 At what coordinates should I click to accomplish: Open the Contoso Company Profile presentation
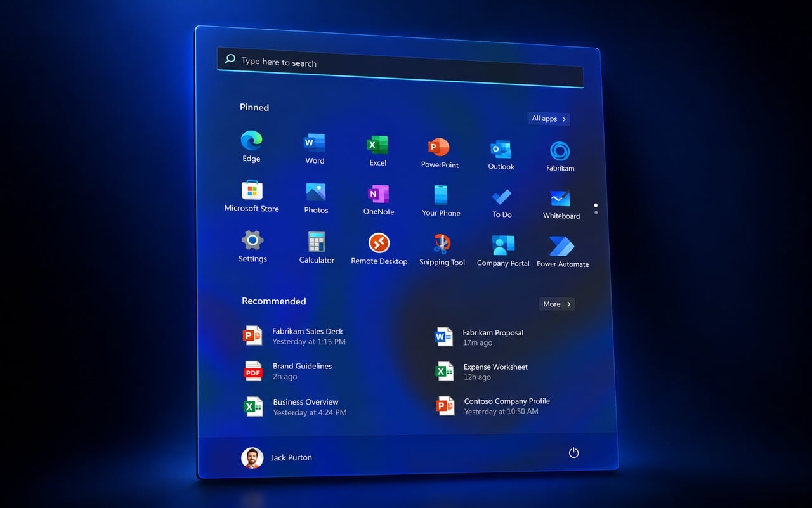tap(493, 406)
